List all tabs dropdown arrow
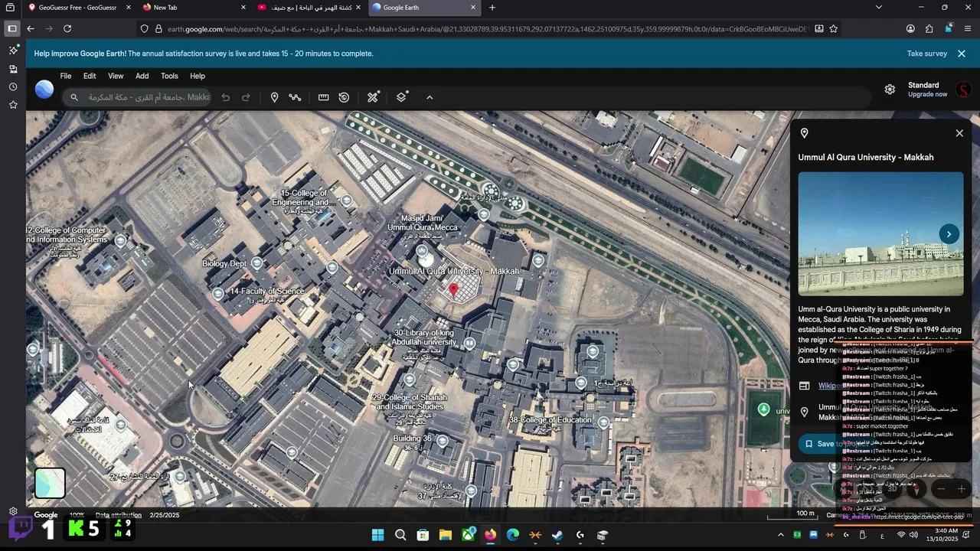Image resolution: width=980 pixels, height=551 pixels. pos(878,8)
